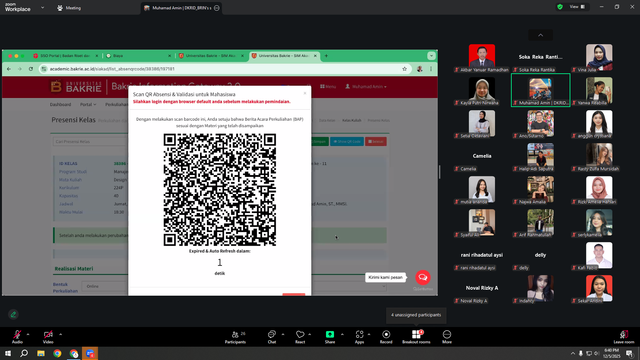Viewport: 640px width, 360px height.
Task: Click the Chrome profile avatar
Action: pos(420,69)
